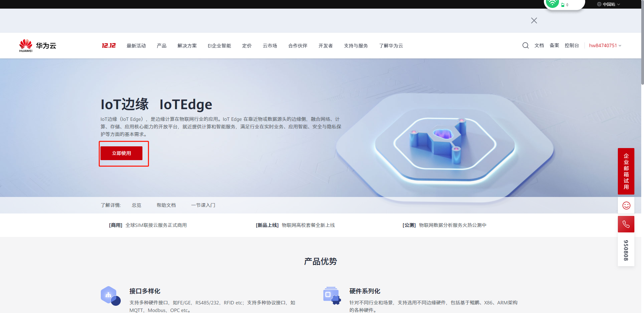Click the smiley feedback icon

click(x=626, y=206)
